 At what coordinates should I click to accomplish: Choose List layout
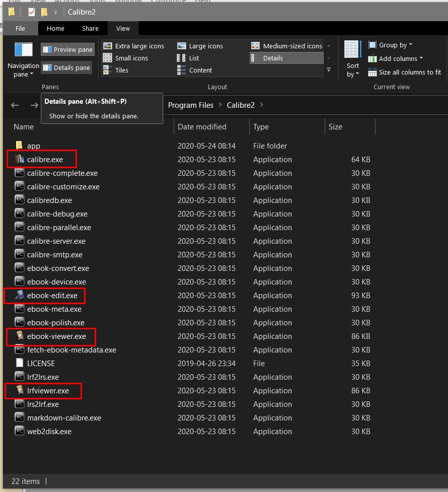coord(188,58)
